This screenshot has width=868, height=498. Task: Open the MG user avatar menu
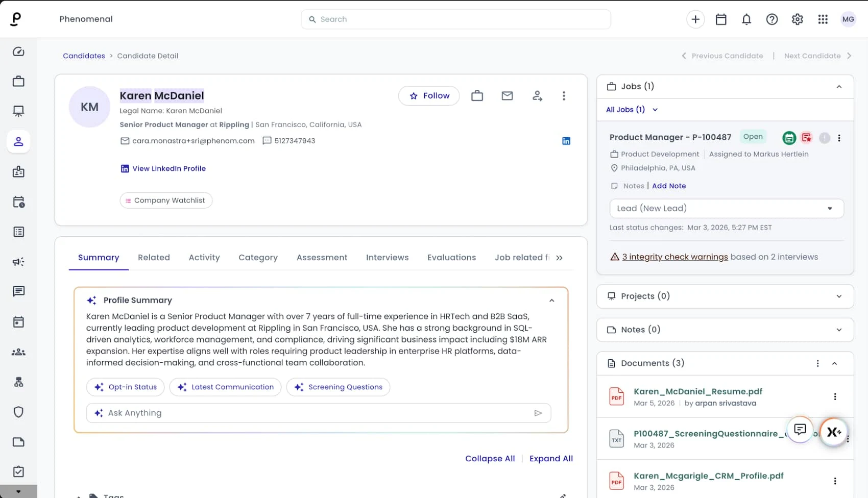pos(848,19)
